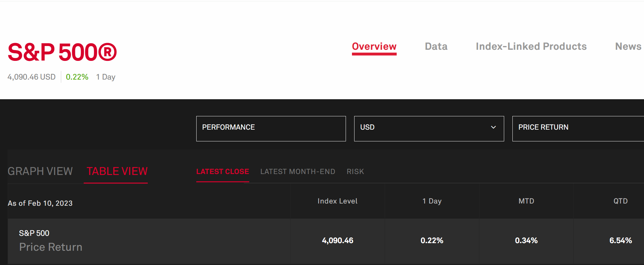Click the Price Return row label
The height and width of the screenshot is (265, 644).
51,247
